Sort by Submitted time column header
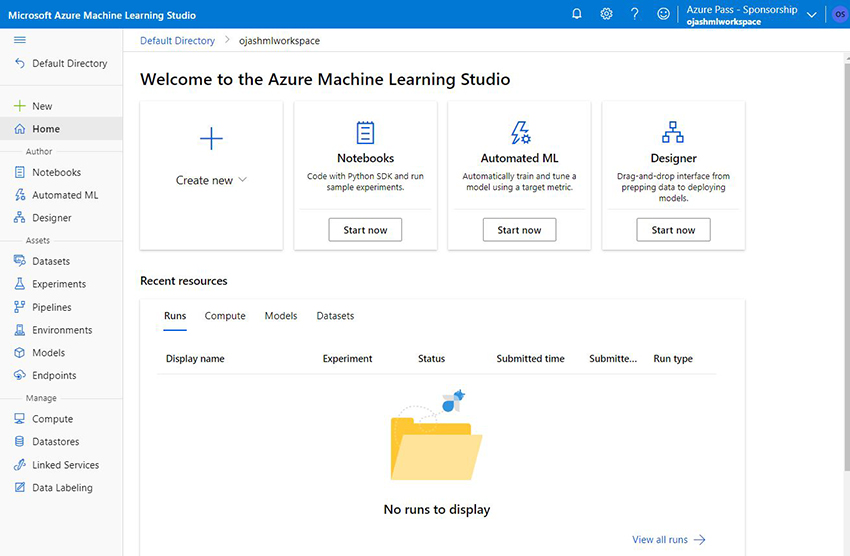 coord(531,359)
